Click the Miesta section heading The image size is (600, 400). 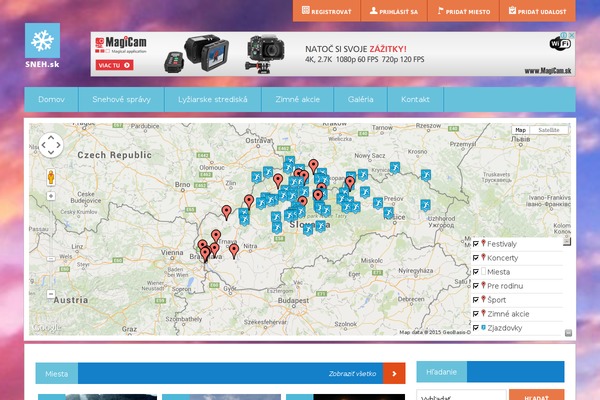57,374
